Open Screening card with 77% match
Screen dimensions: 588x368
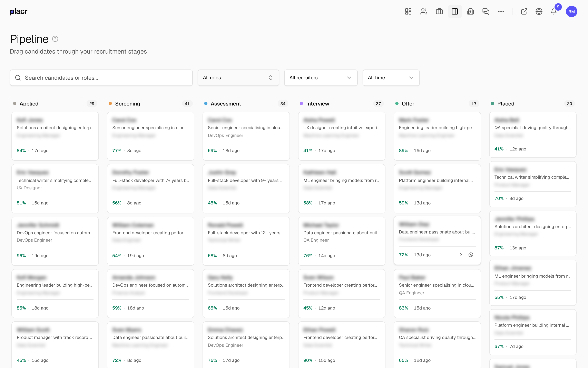(x=151, y=136)
